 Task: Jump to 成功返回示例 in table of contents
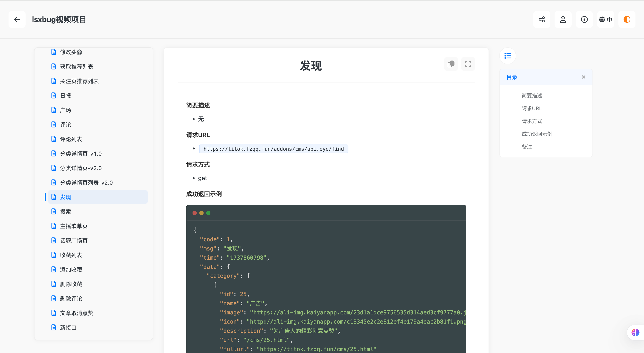(x=537, y=134)
